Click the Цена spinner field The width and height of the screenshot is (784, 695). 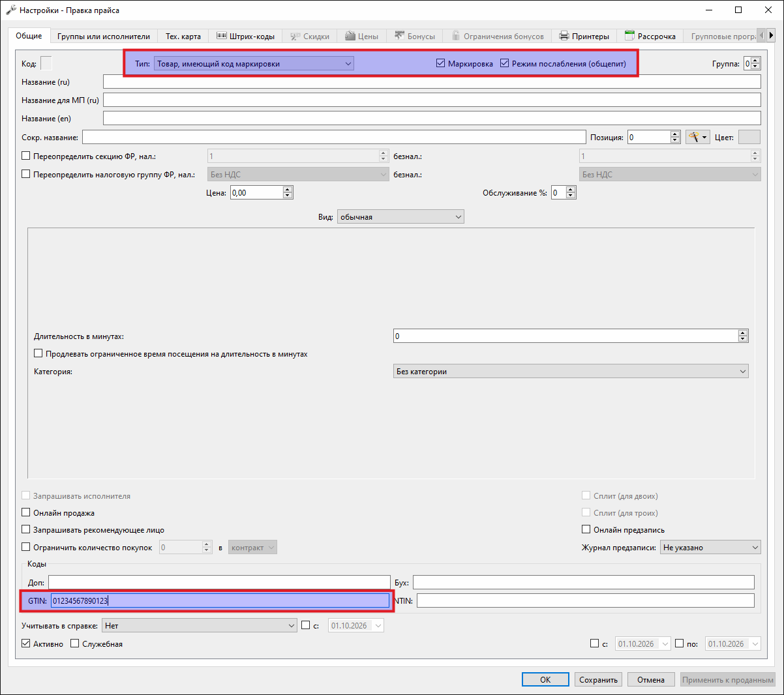coord(262,193)
